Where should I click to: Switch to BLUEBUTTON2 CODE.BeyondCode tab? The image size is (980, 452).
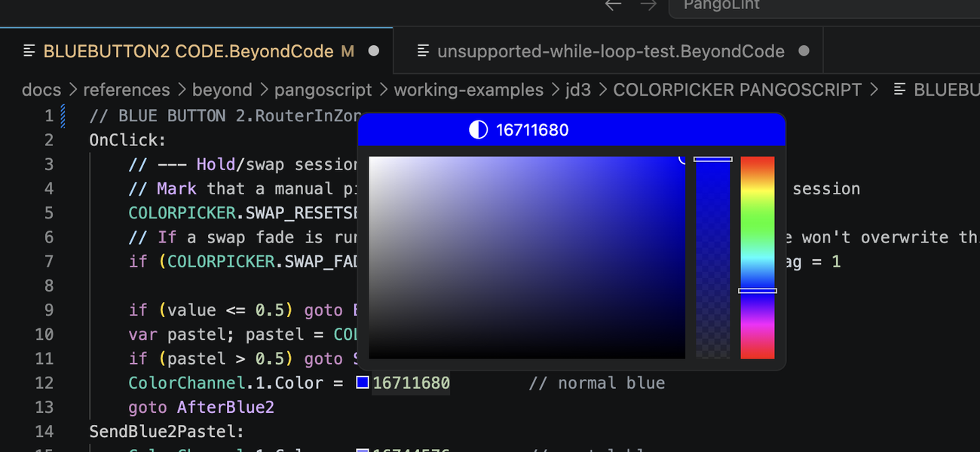pos(197,51)
